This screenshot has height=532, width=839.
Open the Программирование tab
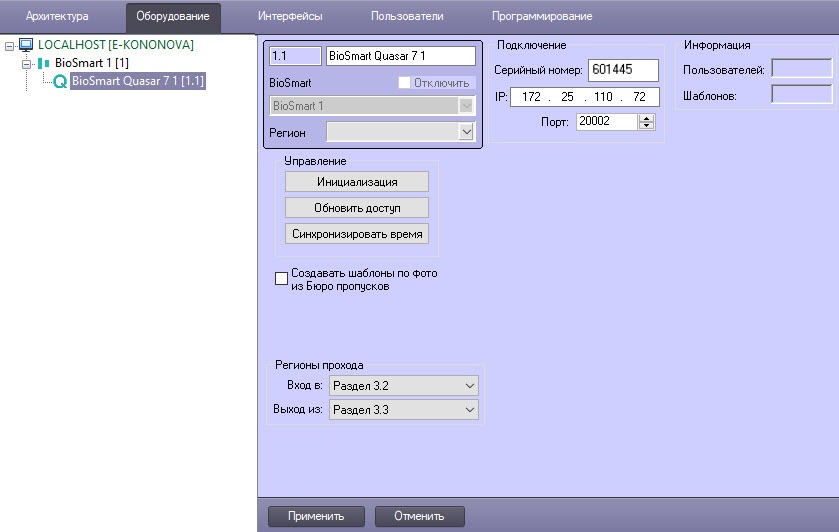[x=542, y=16]
